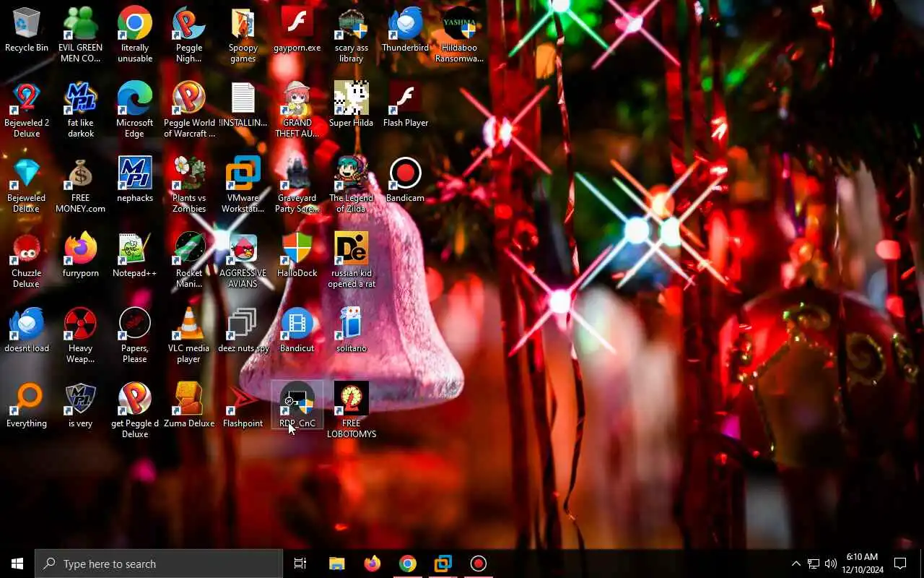Launch Firefox from the taskbar
This screenshot has height=578, width=924.
click(372, 564)
